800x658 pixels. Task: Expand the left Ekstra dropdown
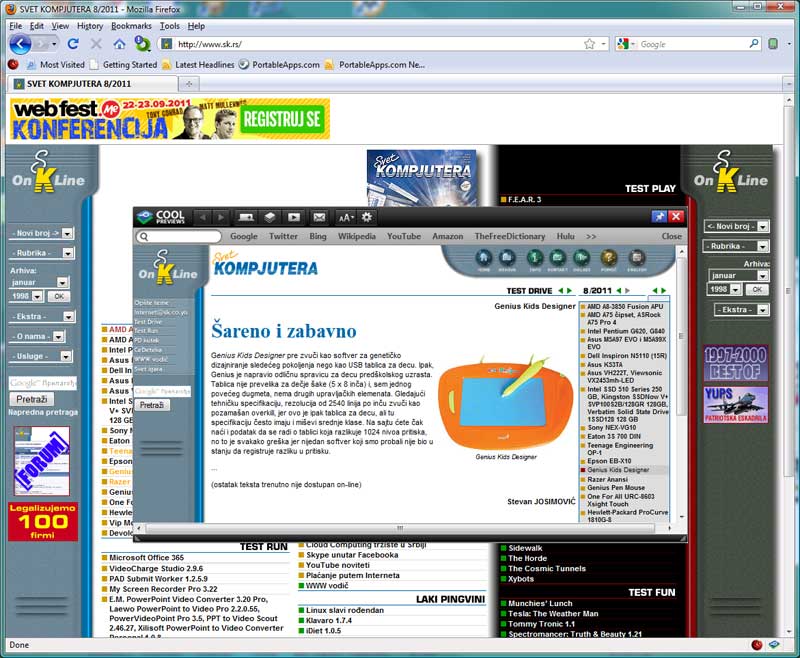click(x=68, y=316)
